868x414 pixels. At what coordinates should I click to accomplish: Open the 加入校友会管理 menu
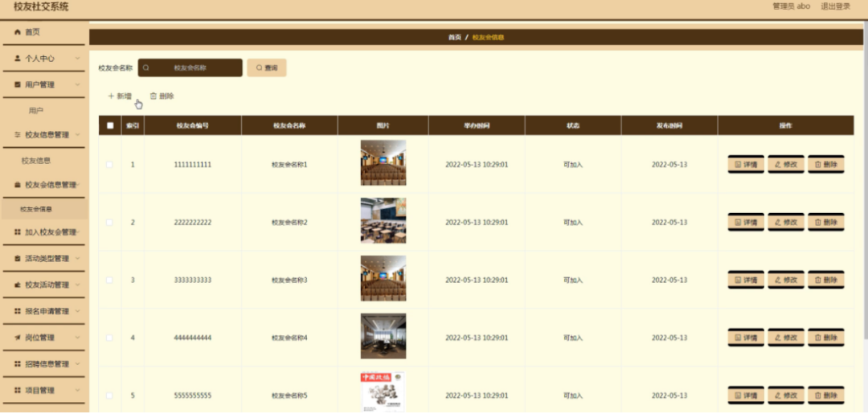coord(43,232)
